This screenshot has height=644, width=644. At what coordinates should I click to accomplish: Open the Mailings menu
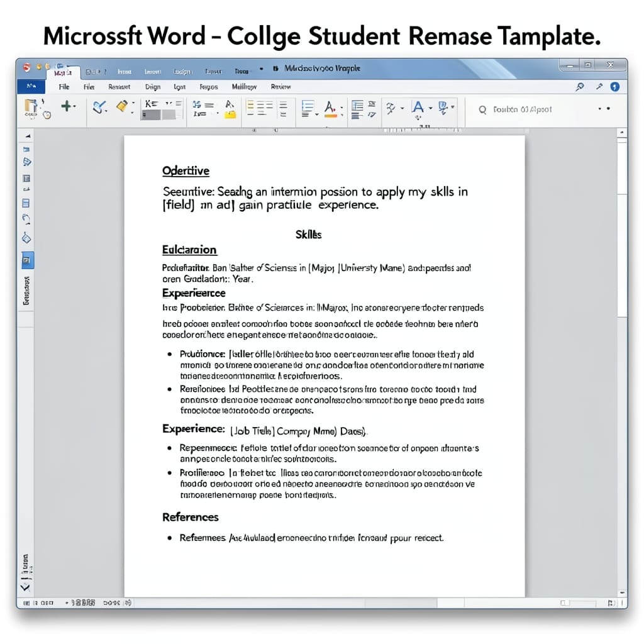click(245, 87)
